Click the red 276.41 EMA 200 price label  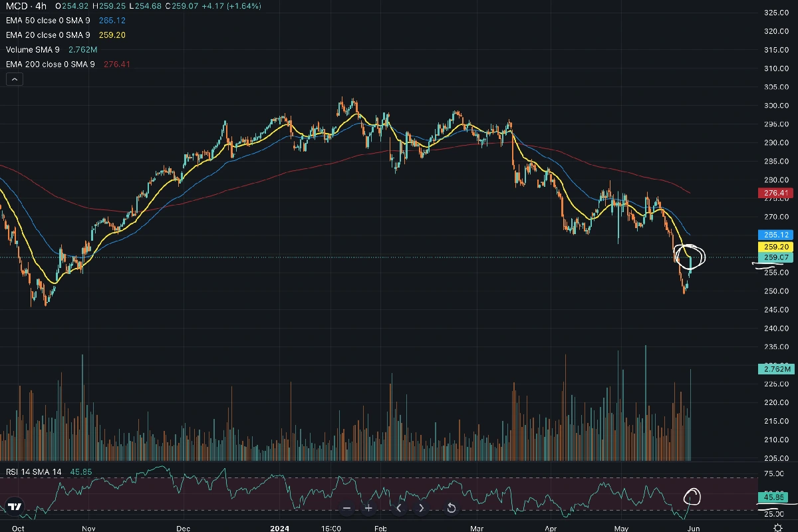pos(774,194)
